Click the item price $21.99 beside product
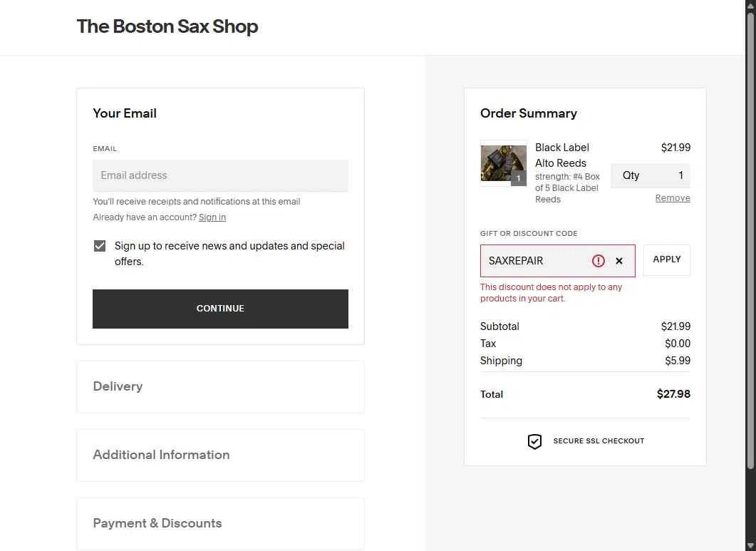Image resolution: width=756 pixels, height=551 pixels. point(675,148)
